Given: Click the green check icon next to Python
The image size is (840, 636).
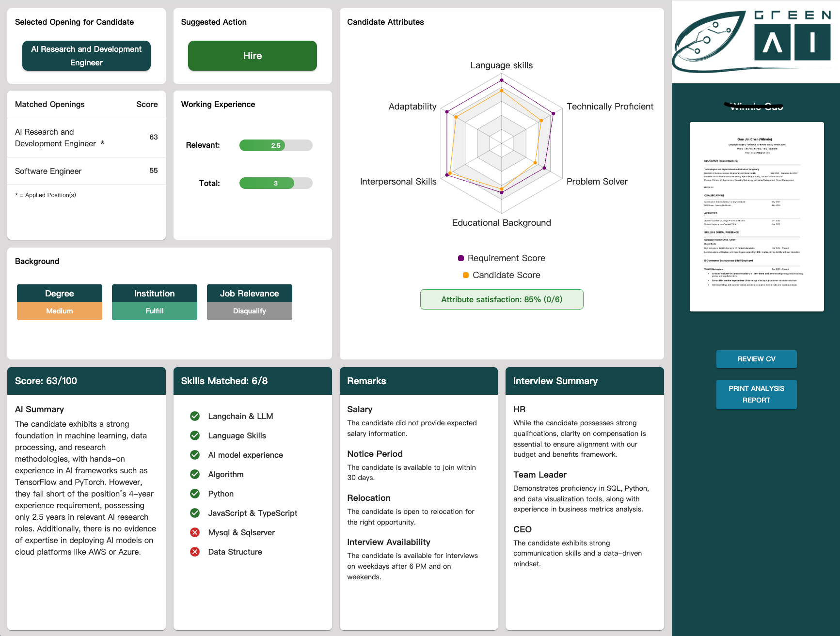Looking at the screenshot, I should [195, 494].
